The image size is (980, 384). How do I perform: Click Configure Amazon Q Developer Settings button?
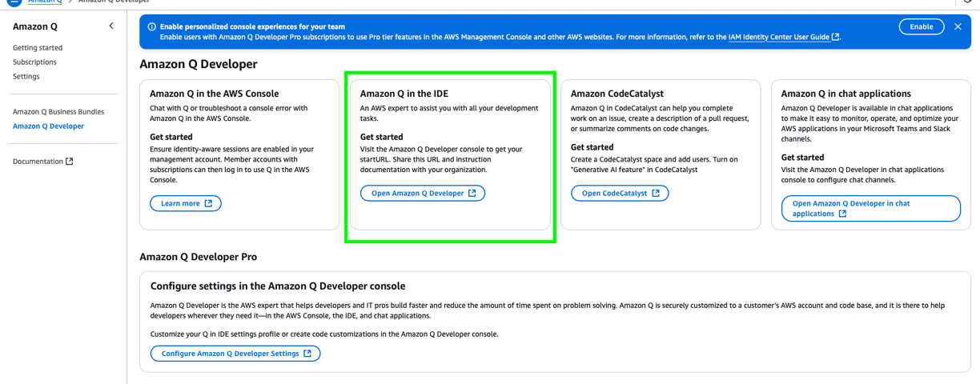(235, 354)
